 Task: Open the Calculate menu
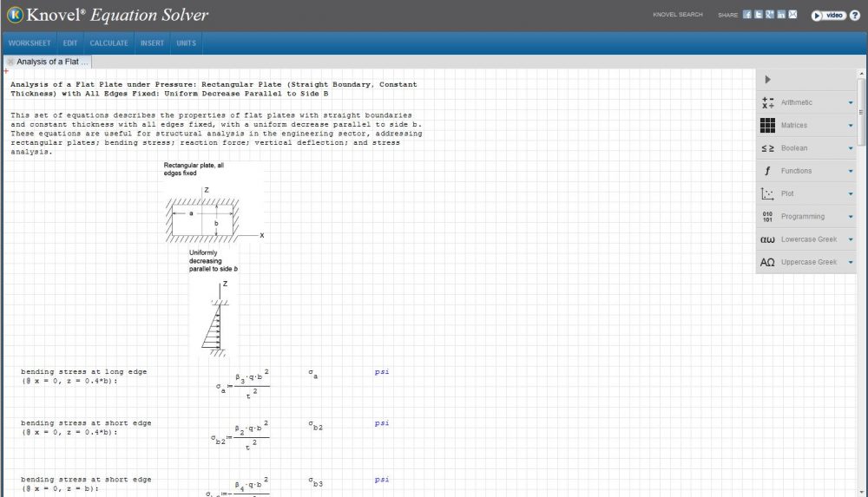[x=108, y=43]
